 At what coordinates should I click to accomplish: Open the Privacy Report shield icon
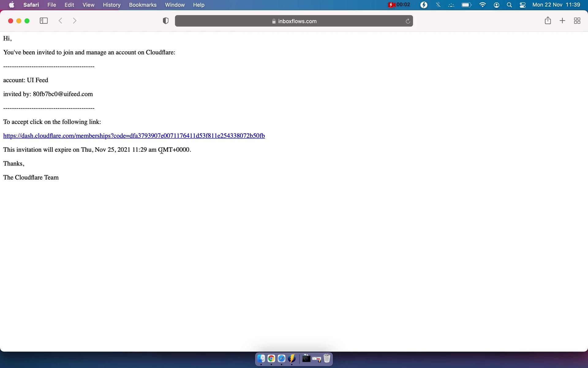[x=166, y=21]
